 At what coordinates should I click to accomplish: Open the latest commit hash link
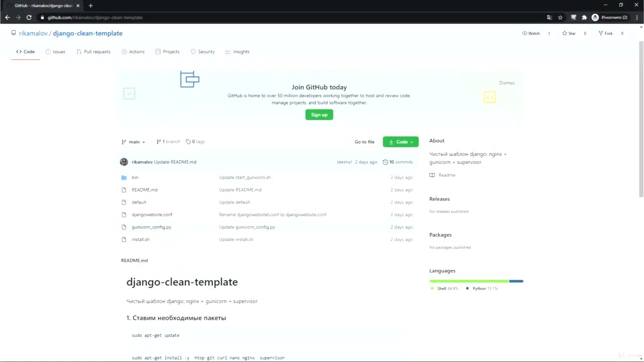344,162
